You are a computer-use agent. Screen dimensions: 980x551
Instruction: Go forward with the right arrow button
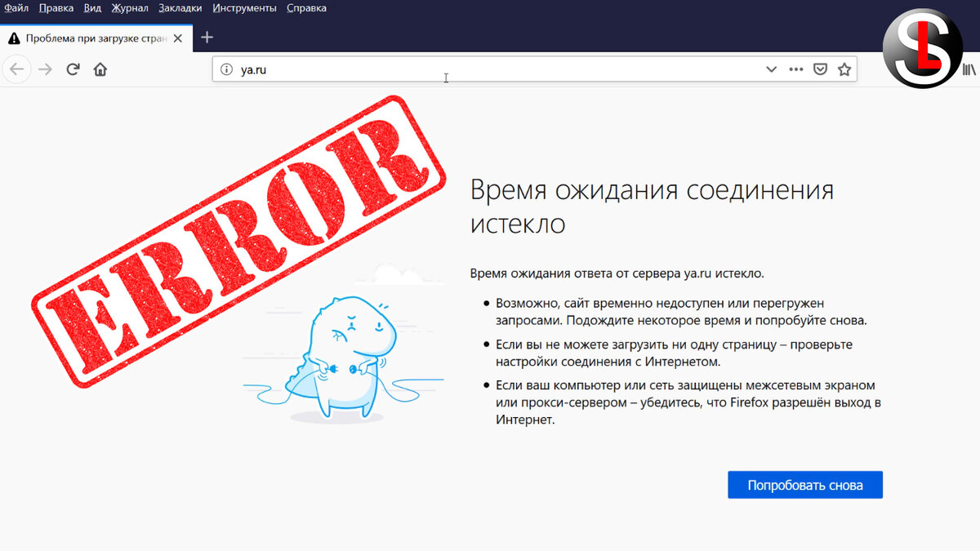46,69
